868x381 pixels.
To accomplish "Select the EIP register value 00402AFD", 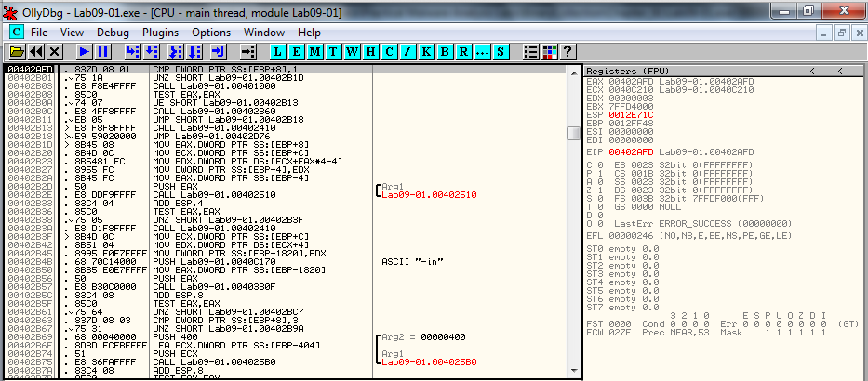I will click(631, 152).
